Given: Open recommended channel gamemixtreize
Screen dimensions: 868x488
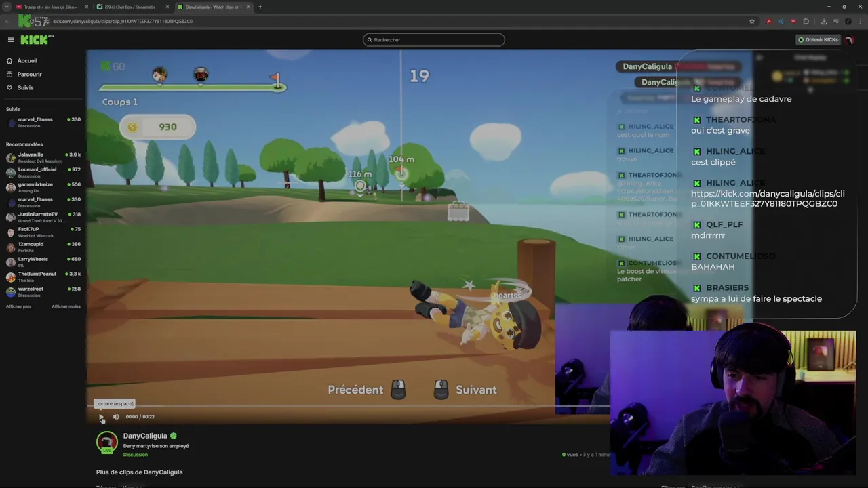Looking at the screenshot, I should [x=43, y=187].
